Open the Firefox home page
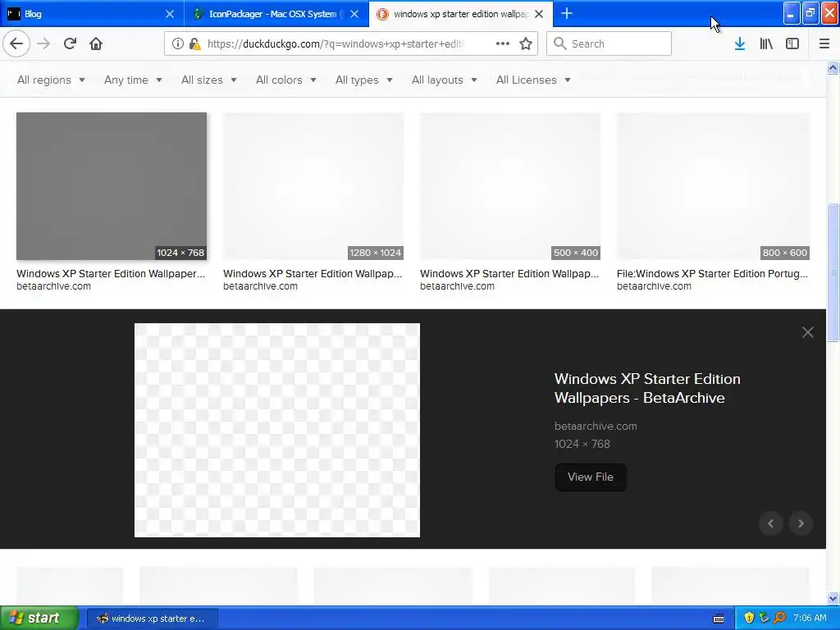Screen dimensions: 840x630 coord(96,43)
